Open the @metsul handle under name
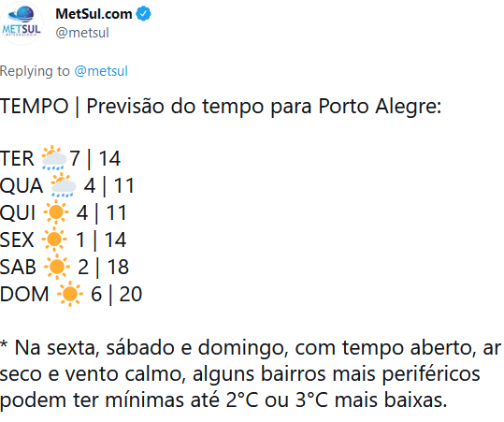 tap(82, 33)
